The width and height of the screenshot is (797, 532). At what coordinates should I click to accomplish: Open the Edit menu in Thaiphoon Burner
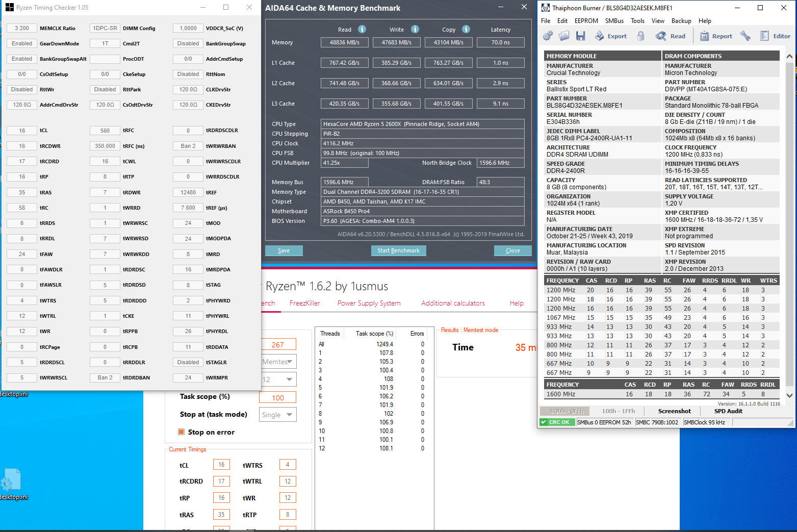[x=562, y=21]
